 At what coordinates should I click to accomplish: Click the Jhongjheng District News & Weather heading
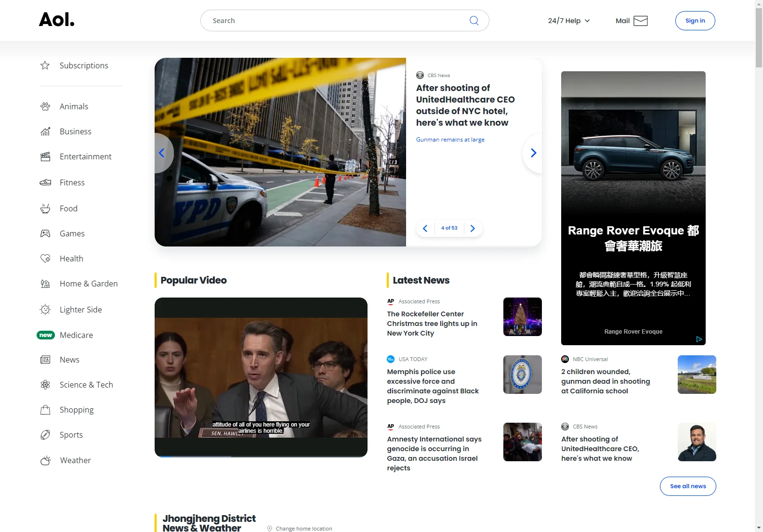point(209,523)
